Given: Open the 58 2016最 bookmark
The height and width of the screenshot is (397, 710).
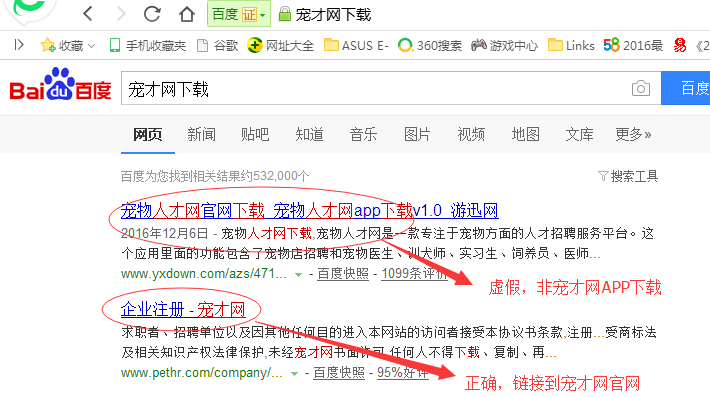Looking at the screenshot, I should point(633,45).
